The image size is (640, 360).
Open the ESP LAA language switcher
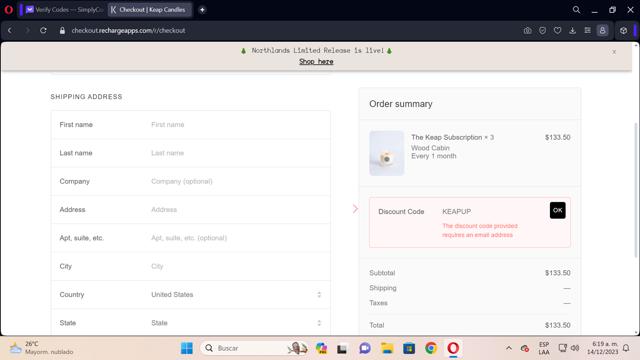pos(544,348)
